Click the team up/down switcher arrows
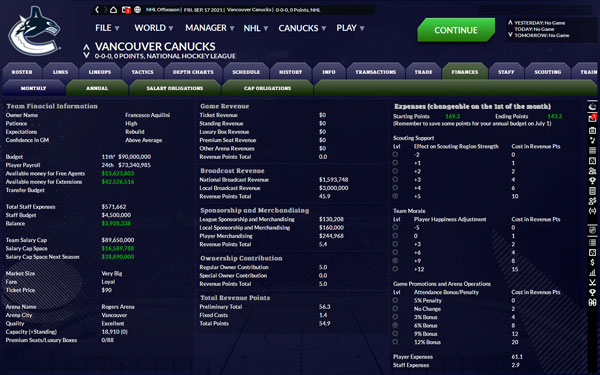This screenshot has width=600, height=375. tap(86, 51)
